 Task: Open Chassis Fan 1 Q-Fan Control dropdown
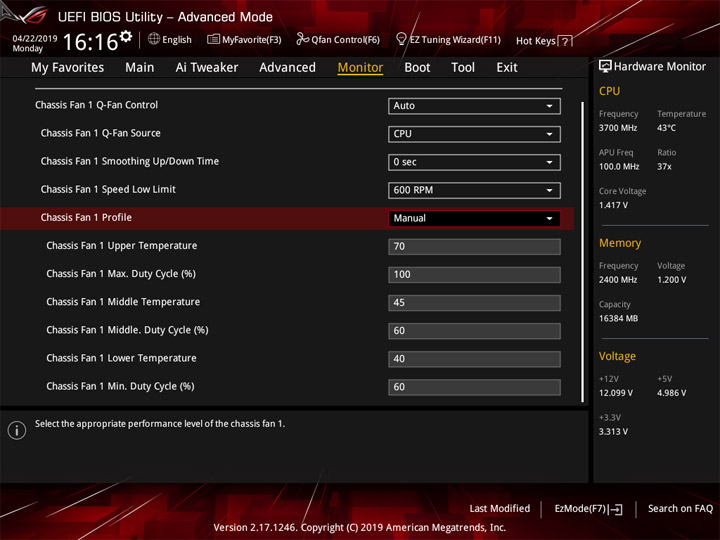[x=474, y=106]
